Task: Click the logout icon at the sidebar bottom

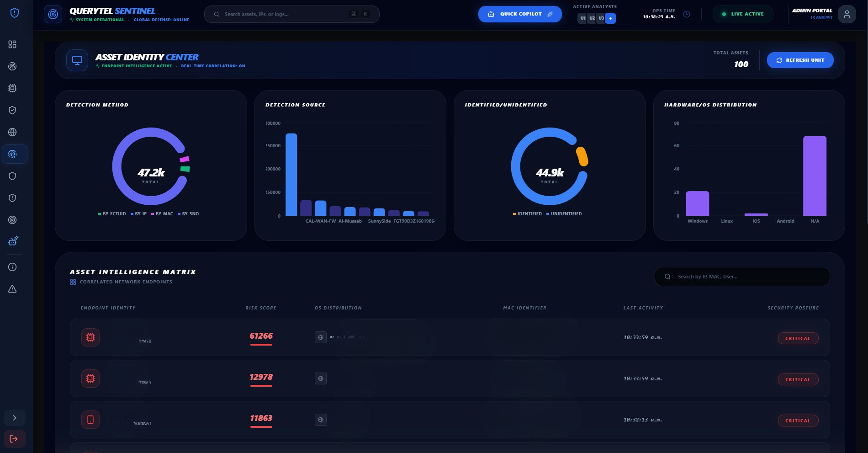Action: pyautogui.click(x=15, y=438)
